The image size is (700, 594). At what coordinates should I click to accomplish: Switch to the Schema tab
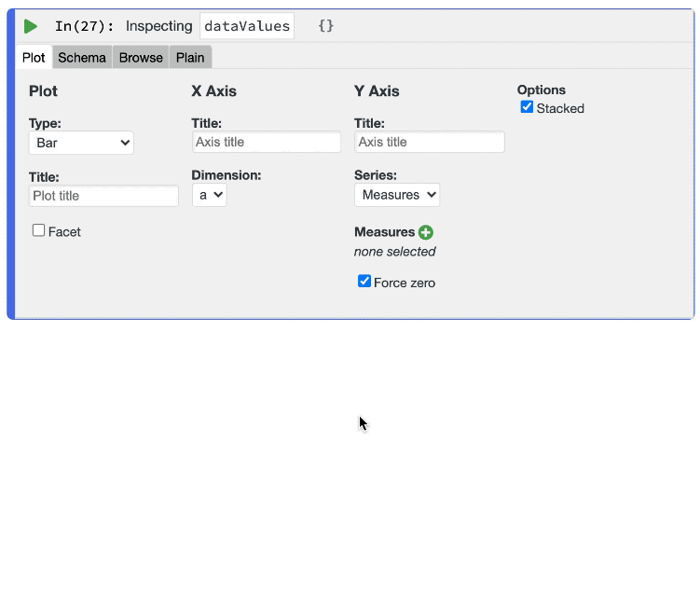pyautogui.click(x=82, y=58)
